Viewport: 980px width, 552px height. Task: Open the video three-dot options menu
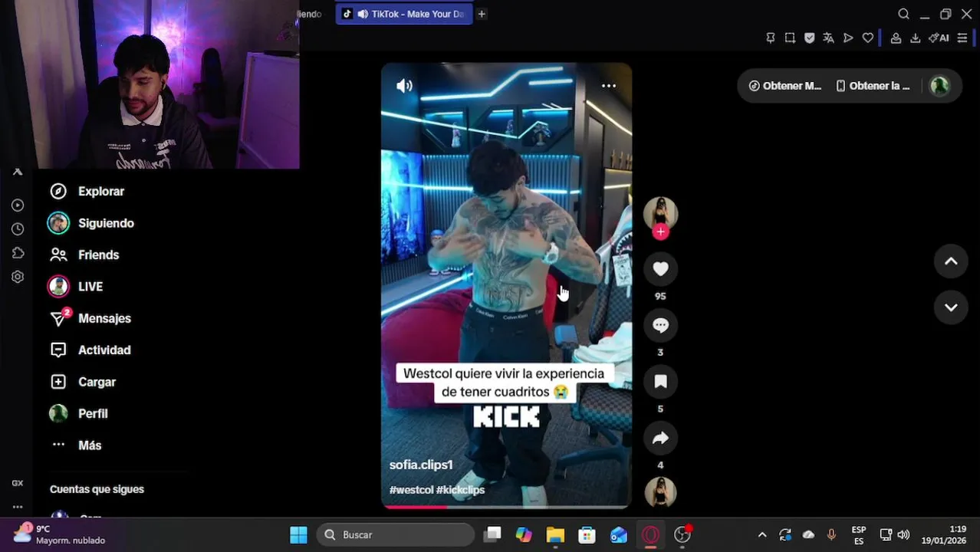click(x=608, y=86)
